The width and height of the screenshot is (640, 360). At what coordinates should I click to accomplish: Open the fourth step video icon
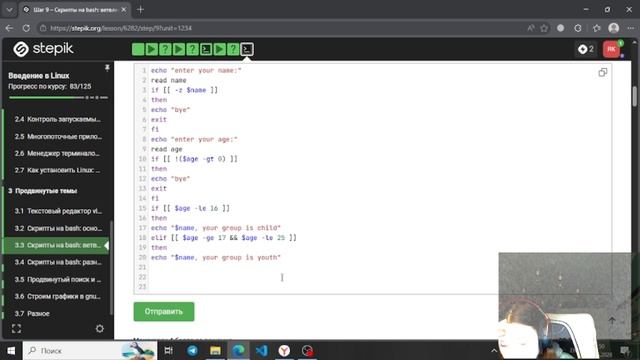pyautogui.click(x=179, y=49)
